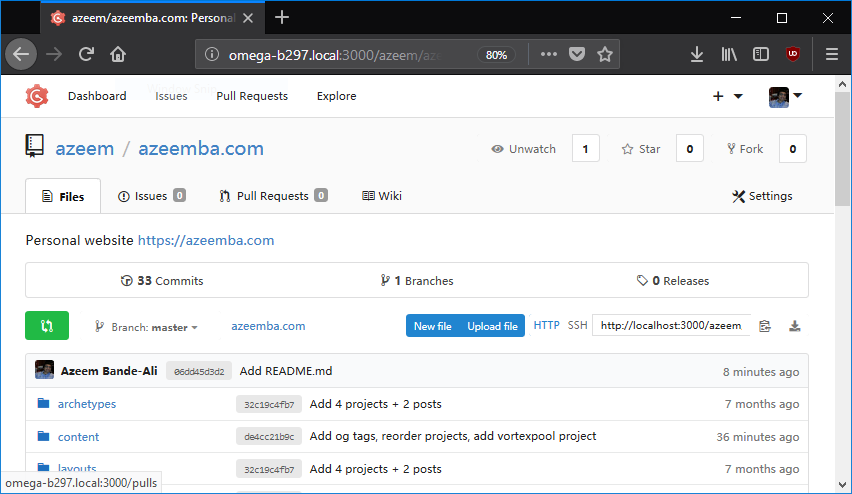Select SSH clone protocol
This screenshot has height=494, width=852.
pyautogui.click(x=577, y=325)
